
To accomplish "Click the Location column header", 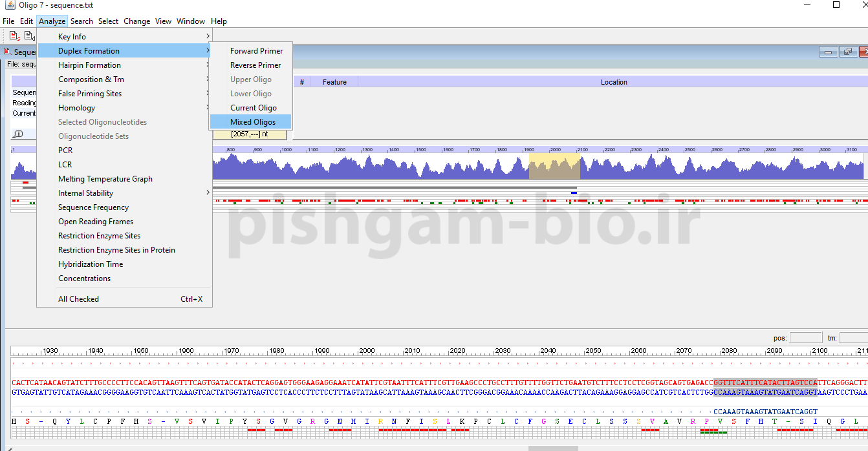I will 613,82.
